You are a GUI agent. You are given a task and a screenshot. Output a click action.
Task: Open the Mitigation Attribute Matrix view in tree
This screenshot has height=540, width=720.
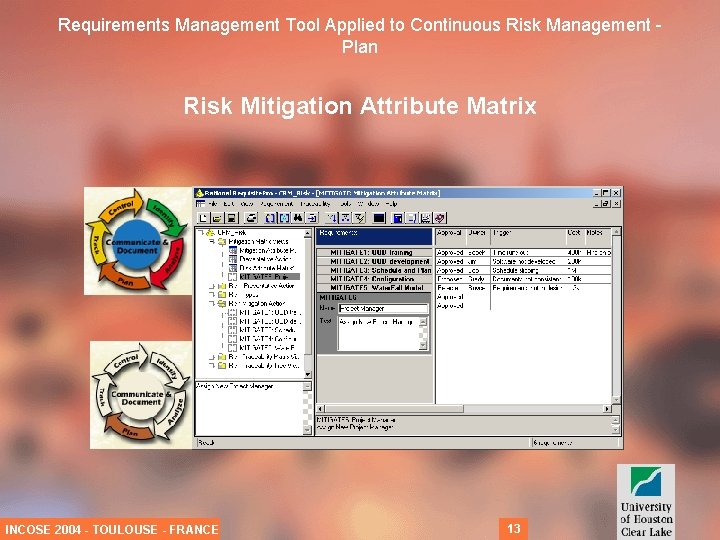(x=268, y=251)
